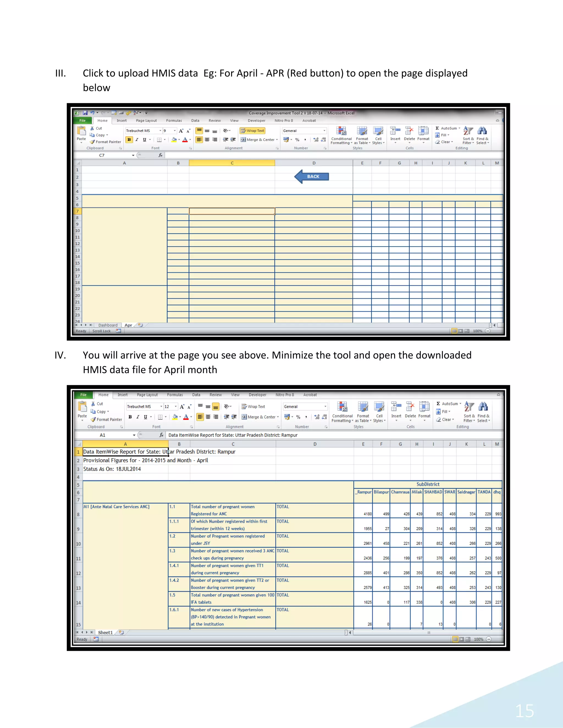Click the Sort & Filter icon in bottom window
Viewport: 563px width, 728px height.
tap(469, 407)
